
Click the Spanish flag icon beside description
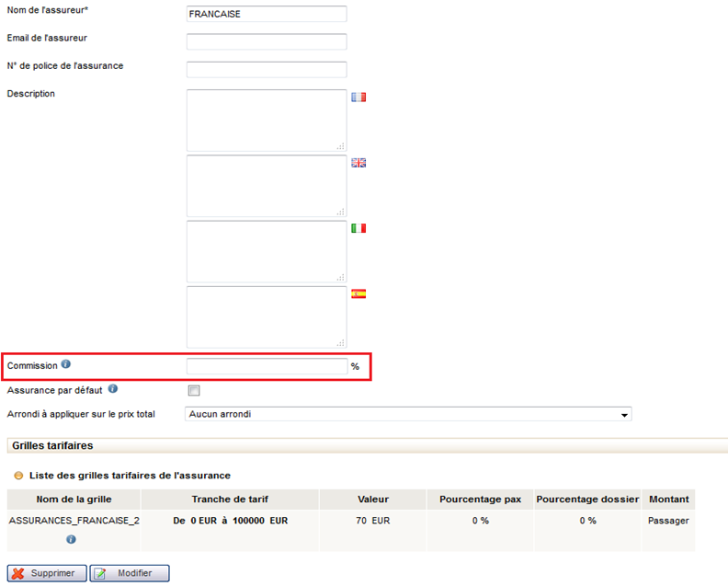[358, 294]
